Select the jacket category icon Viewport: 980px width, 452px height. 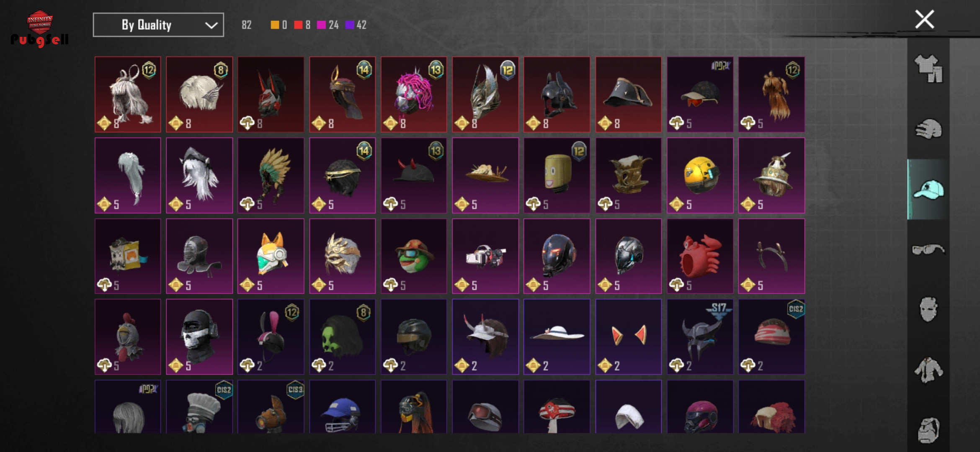(928, 370)
